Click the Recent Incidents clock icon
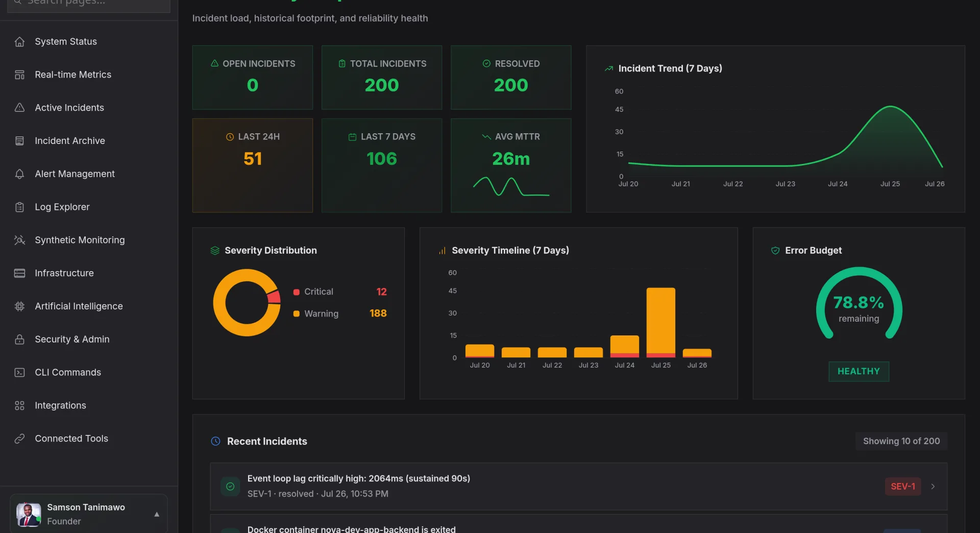This screenshot has width=980, height=533. tap(215, 441)
